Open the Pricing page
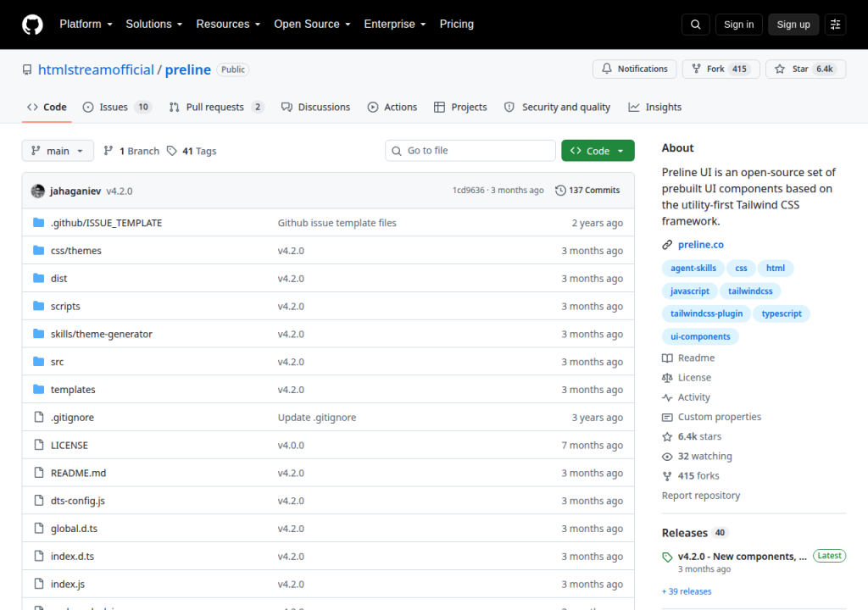Screen dimensions: 868x610 click(x=457, y=25)
